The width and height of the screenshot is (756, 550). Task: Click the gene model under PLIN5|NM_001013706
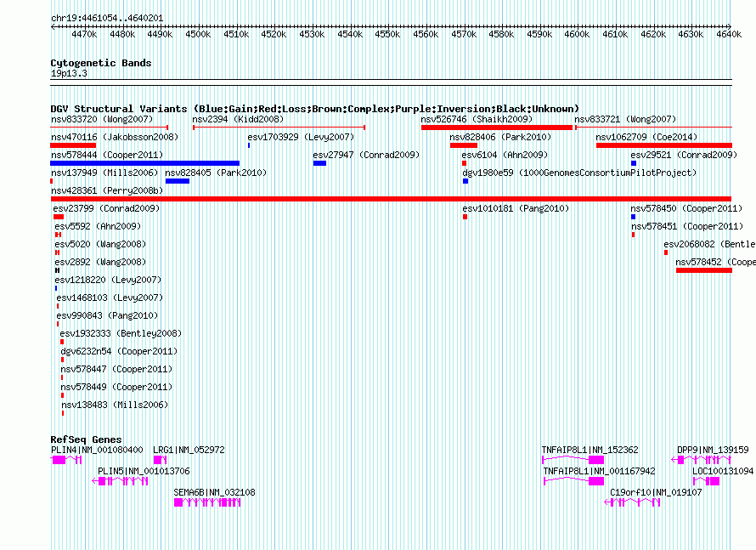tap(120, 481)
